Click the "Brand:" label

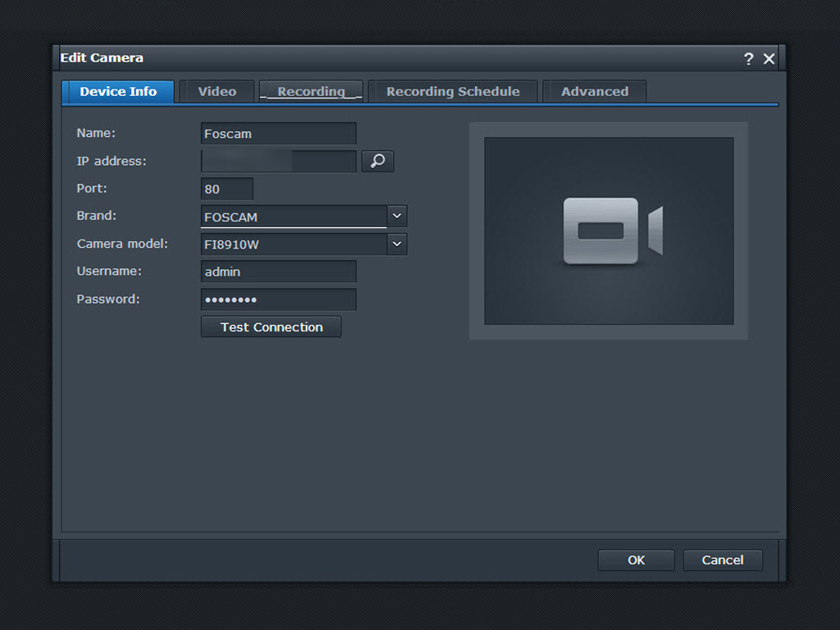pos(97,216)
